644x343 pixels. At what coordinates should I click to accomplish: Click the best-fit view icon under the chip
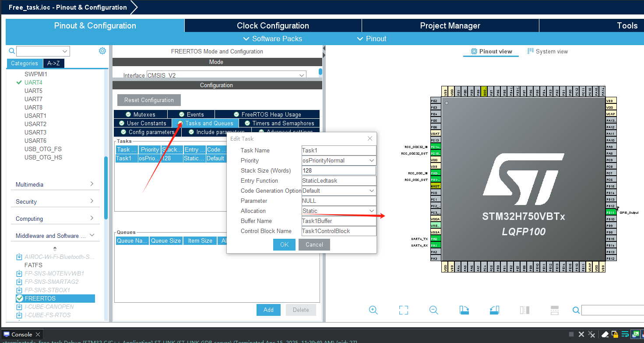coord(403,310)
